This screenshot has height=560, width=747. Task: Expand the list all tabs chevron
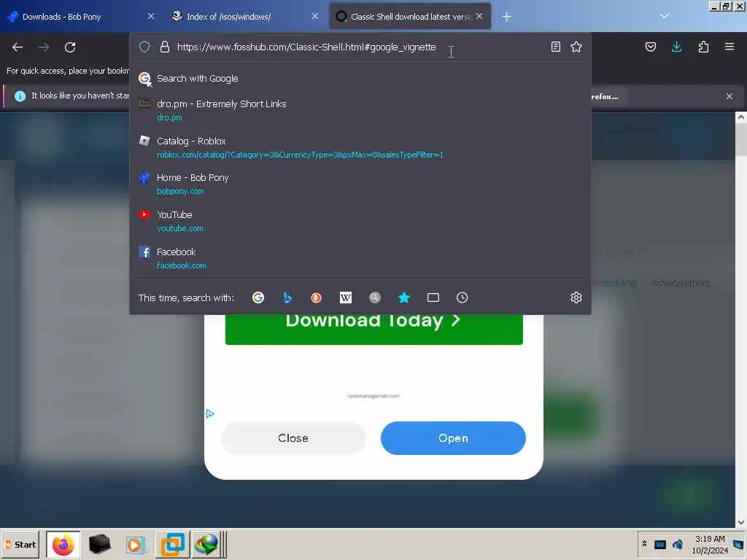665,16
